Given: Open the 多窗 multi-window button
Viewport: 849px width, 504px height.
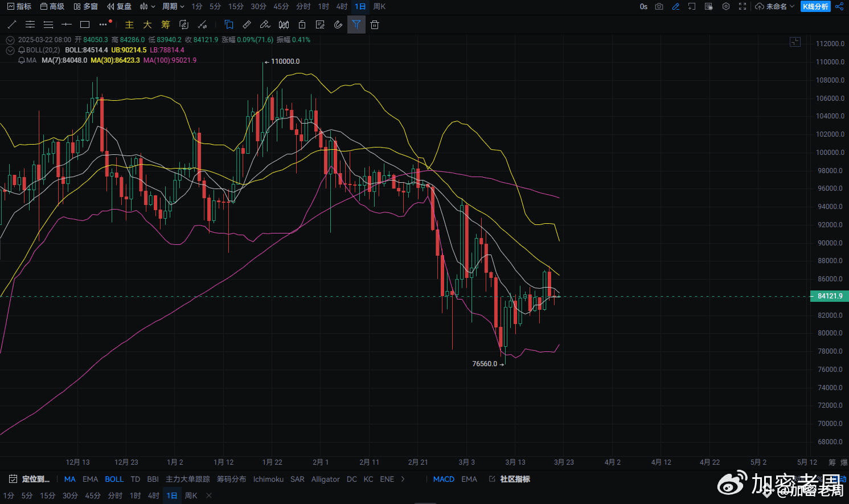Looking at the screenshot, I should point(85,6).
